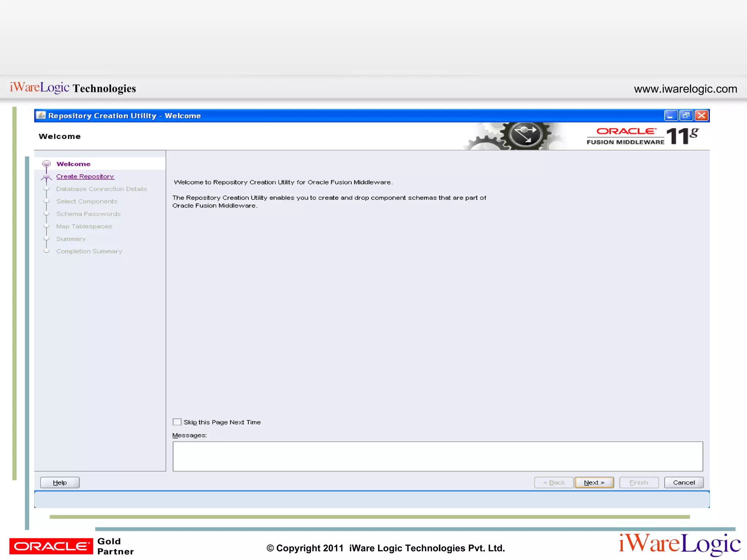The width and height of the screenshot is (747, 560).
Task: Enable Skip this Page Next Time checkbox
Action: tap(177, 422)
